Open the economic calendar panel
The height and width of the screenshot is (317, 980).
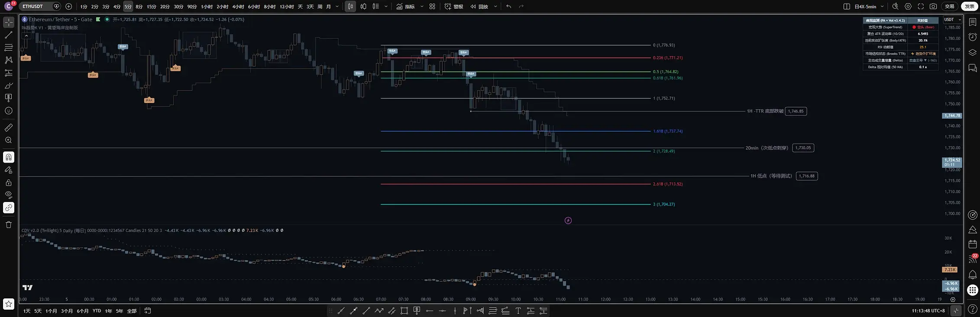click(973, 244)
